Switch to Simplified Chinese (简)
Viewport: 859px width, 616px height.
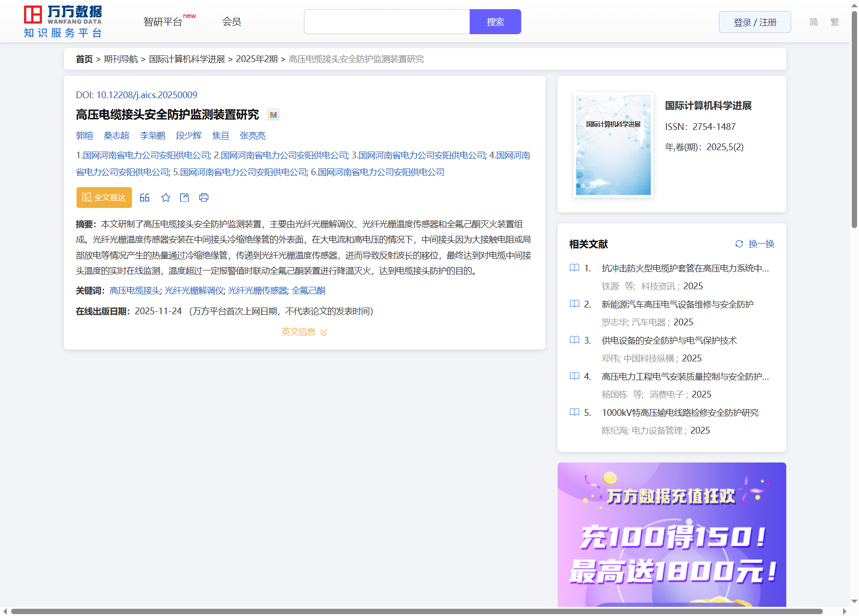pos(813,22)
